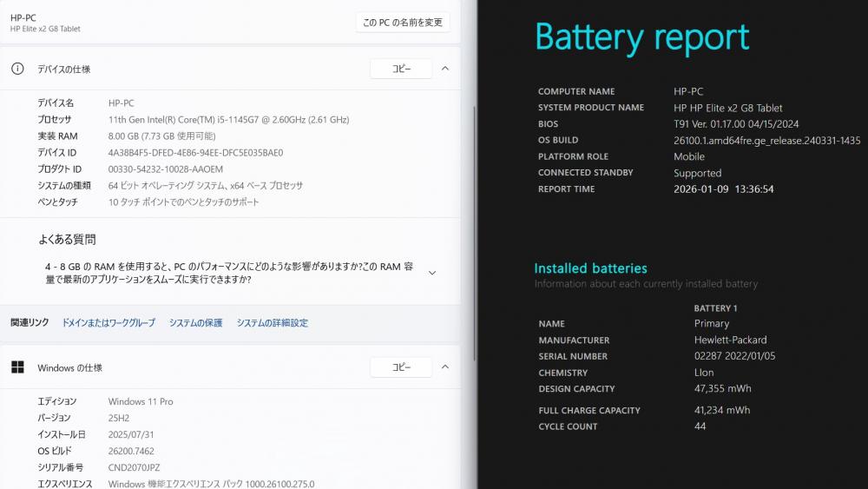The image size is (868, 489).
Task: Select design capacity 47,355 mWh
Action: 722,389
